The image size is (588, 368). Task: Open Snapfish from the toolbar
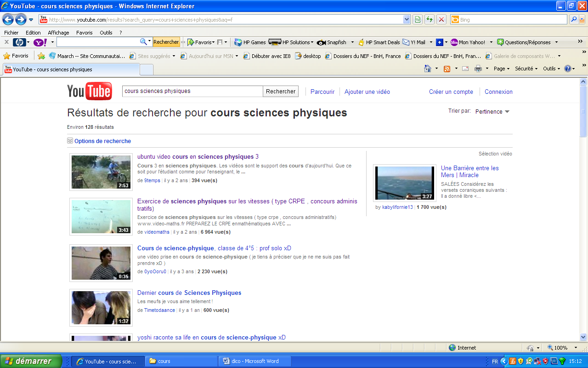[x=332, y=42]
